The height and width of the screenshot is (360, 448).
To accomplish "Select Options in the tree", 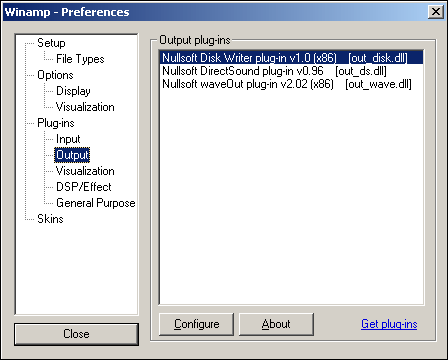I will click(x=55, y=75).
